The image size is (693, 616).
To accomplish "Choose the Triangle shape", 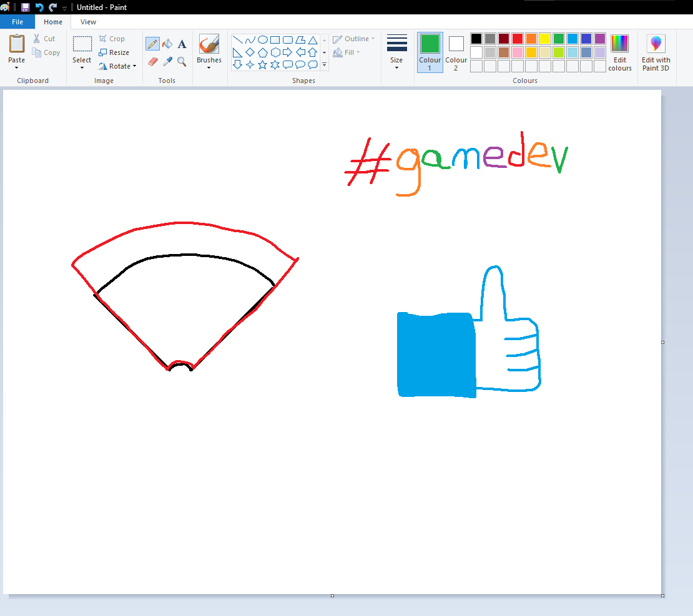I will (312, 40).
